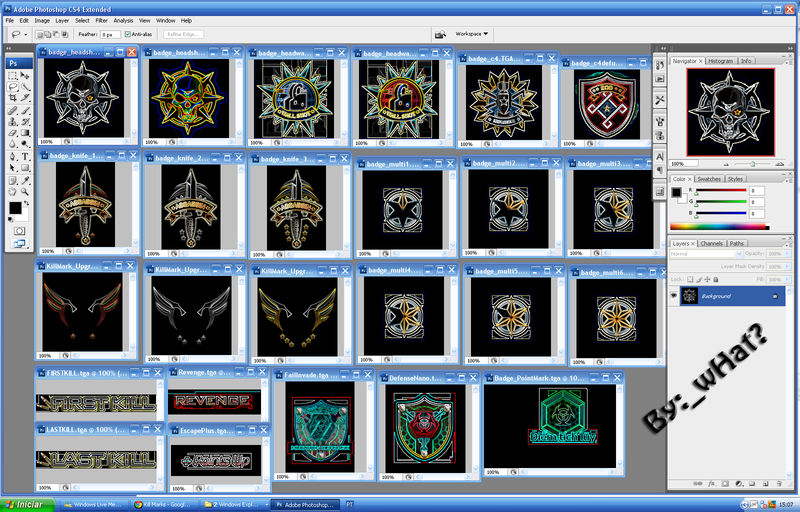Change screen mode button in toolbox

[x=19, y=244]
